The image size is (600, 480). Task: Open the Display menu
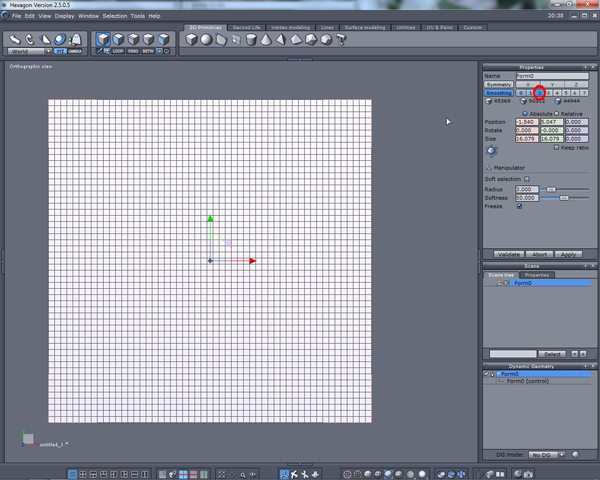pyautogui.click(x=64, y=16)
